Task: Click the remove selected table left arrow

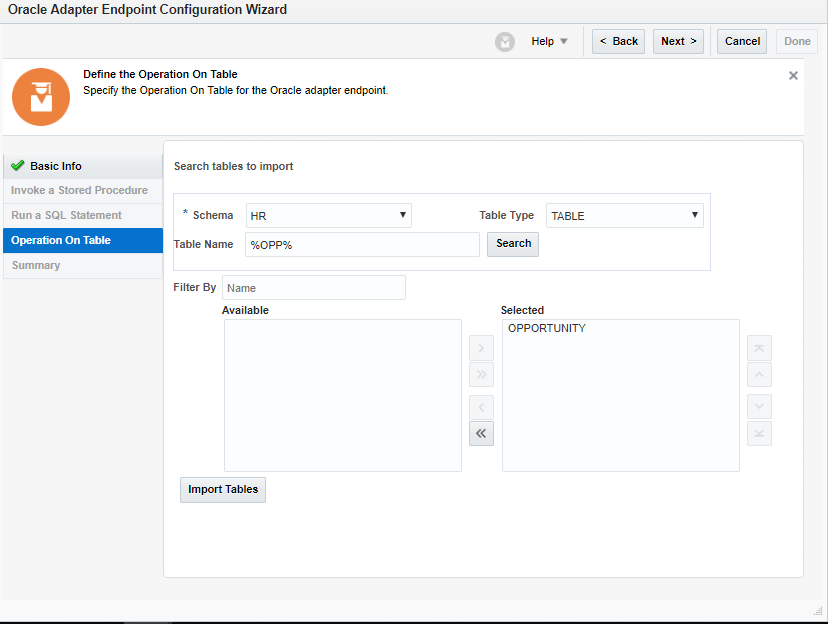Action: (481, 407)
